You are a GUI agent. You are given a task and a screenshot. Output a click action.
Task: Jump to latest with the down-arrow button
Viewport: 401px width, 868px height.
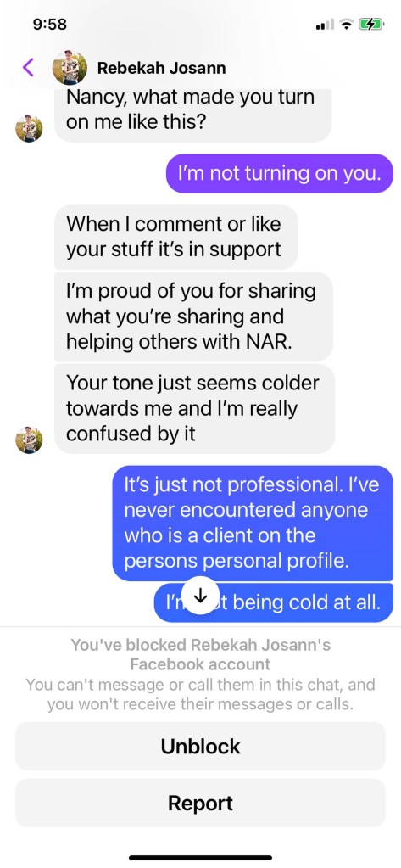pos(201,596)
